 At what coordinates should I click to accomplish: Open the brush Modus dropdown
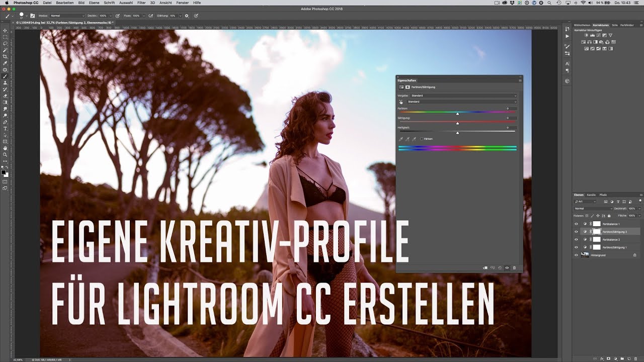pos(67,16)
